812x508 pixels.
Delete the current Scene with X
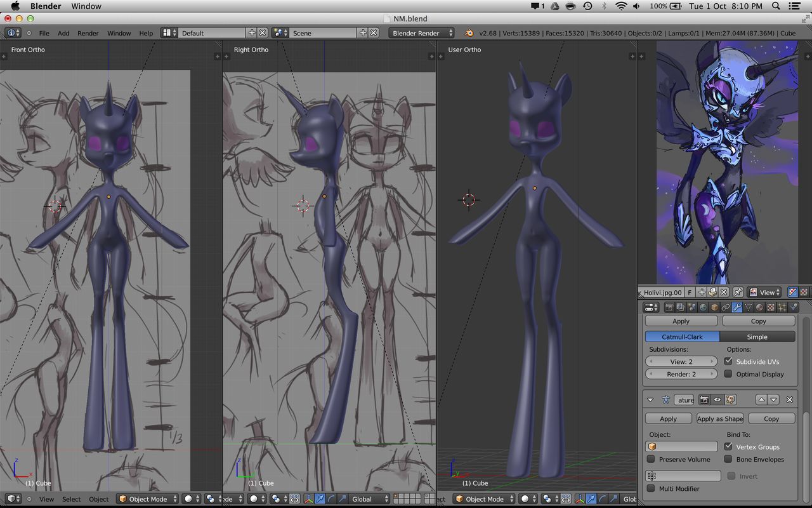pos(374,33)
